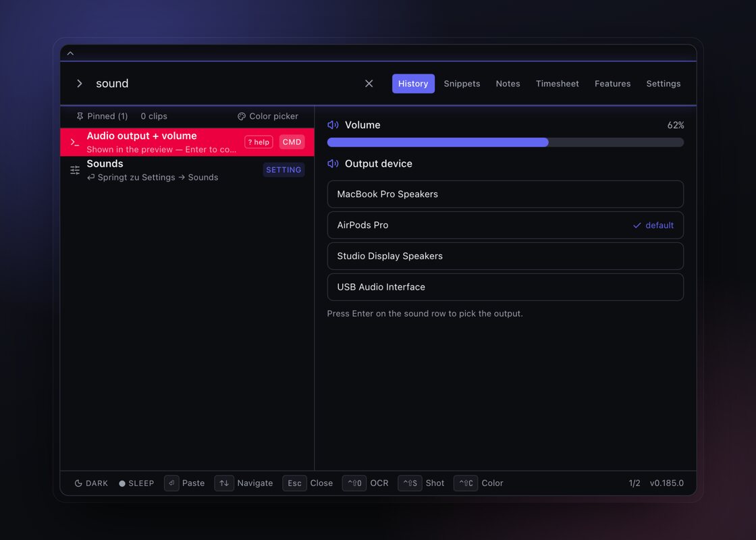Click the terminal prompt icon on Audio row
Screen dimensions: 756x540
point(75,142)
